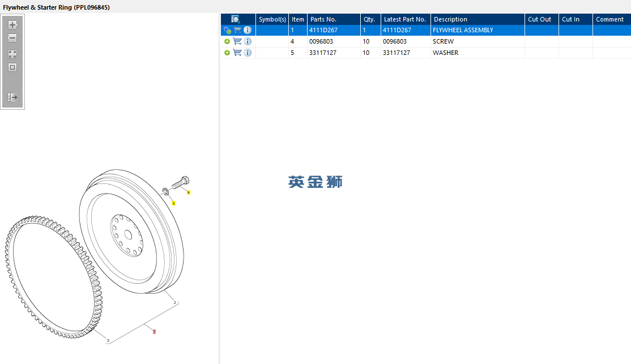Click part number 4111D267 in Parts No. column
This screenshot has height=364, width=631.
tap(323, 30)
